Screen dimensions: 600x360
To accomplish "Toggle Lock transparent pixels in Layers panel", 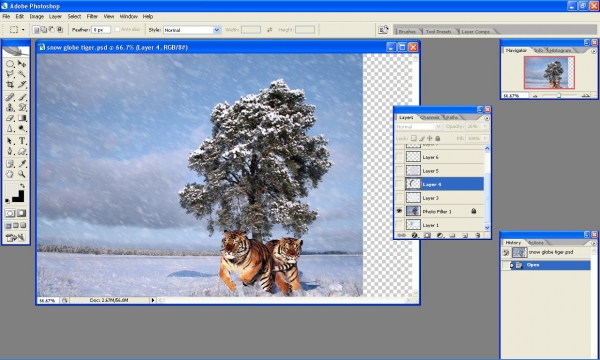I will pos(414,138).
